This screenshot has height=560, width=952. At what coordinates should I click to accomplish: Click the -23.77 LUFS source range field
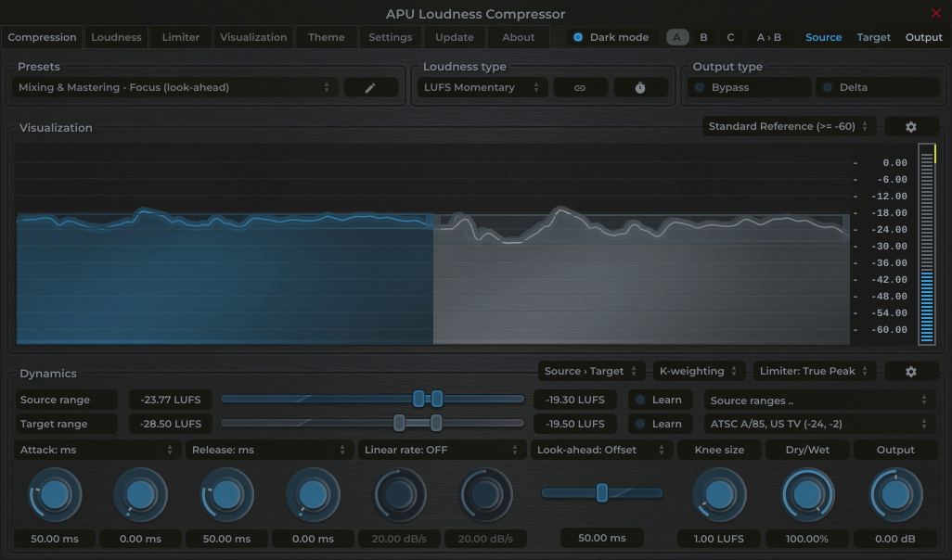point(170,400)
